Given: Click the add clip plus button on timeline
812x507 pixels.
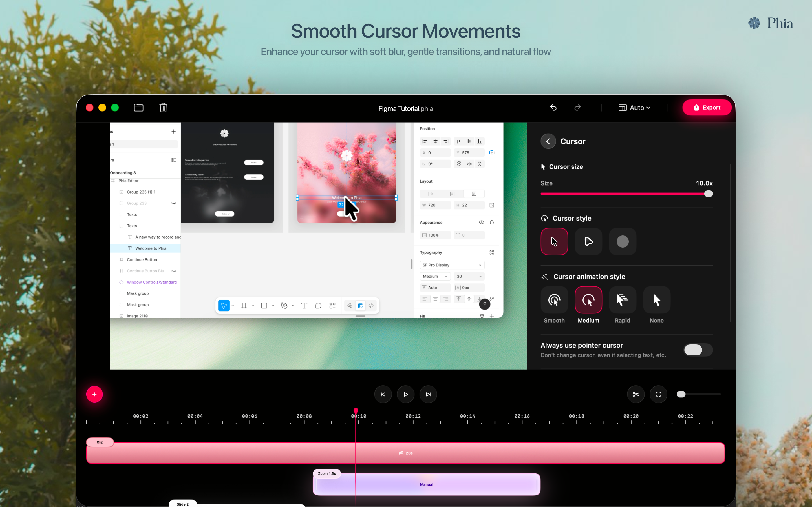Looking at the screenshot, I should click(x=94, y=394).
